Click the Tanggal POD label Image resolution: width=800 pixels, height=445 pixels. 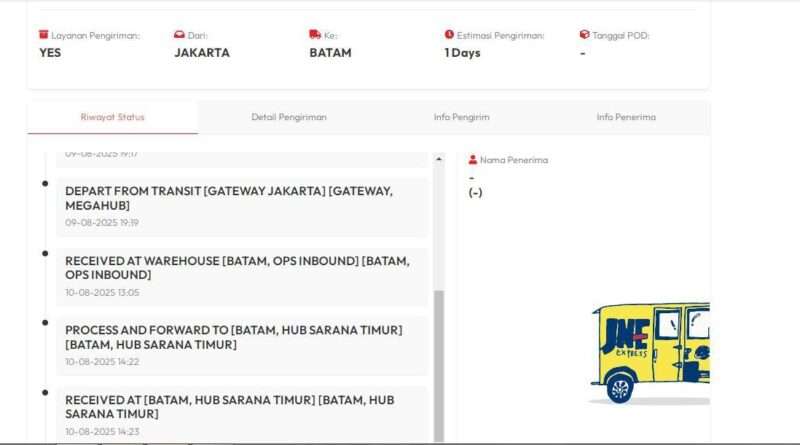pyautogui.click(x=620, y=36)
